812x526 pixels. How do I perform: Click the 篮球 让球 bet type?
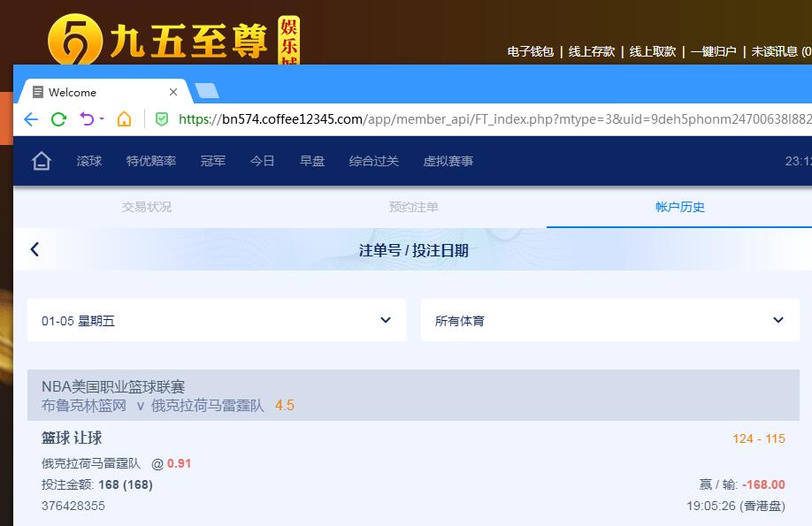tap(72, 438)
